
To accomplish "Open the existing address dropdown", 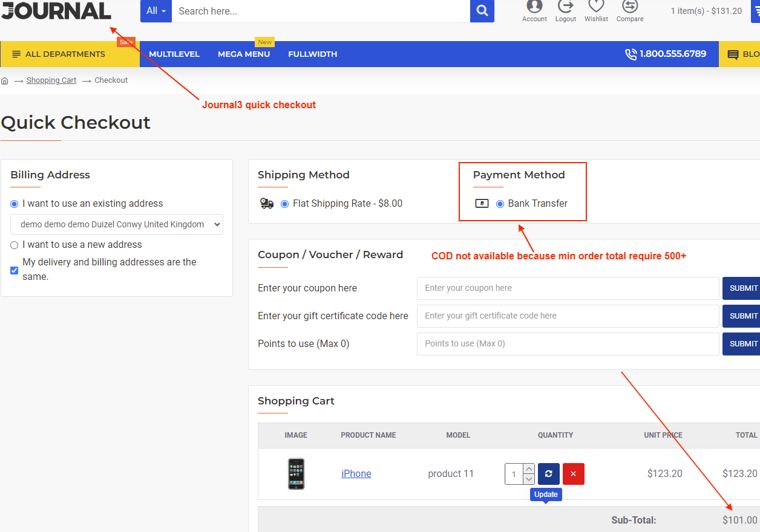I will (x=117, y=224).
